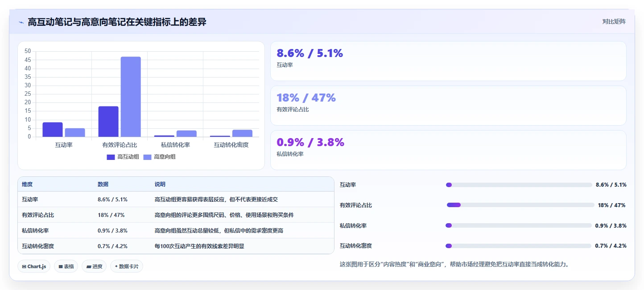This screenshot has width=644, height=290.
Task: Click the 私信转化率 axis label under the chart
Action: 175,145
